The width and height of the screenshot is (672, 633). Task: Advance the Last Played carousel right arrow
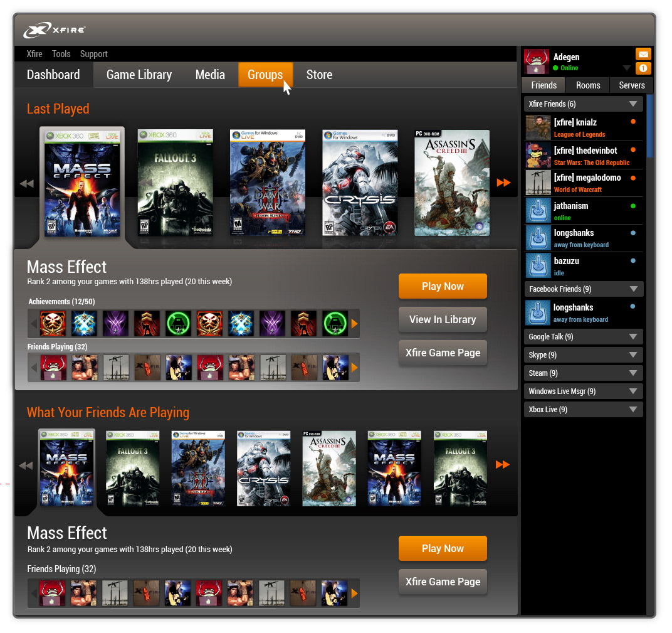pyautogui.click(x=503, y=183)
